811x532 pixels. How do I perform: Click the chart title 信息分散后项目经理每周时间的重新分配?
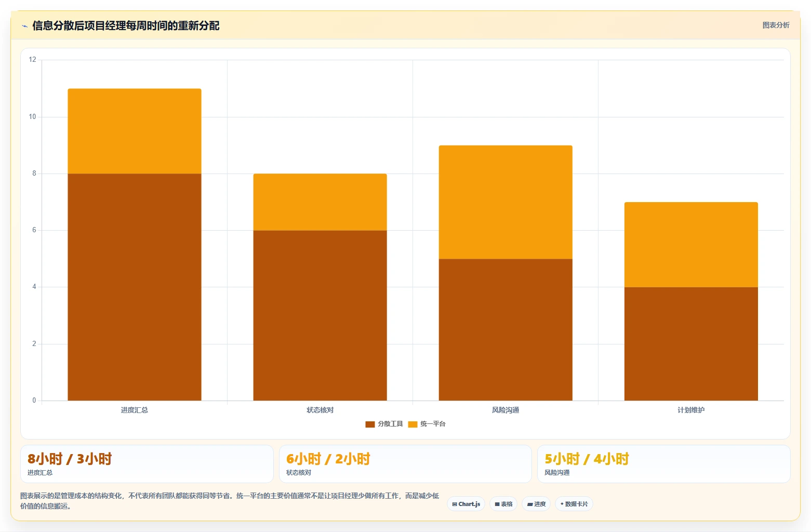126,26
